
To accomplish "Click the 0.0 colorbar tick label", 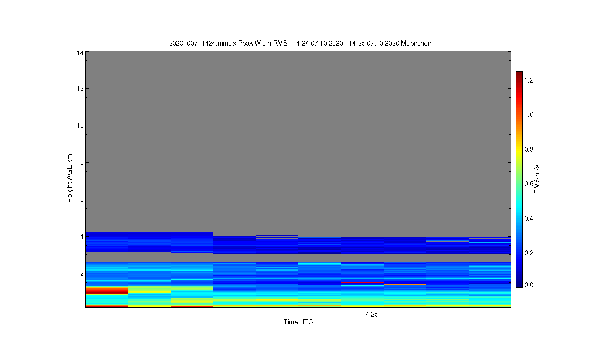I will pos(528,285).
